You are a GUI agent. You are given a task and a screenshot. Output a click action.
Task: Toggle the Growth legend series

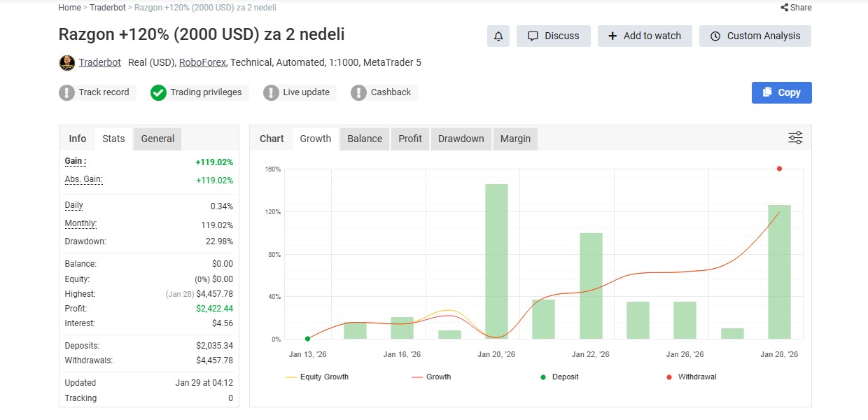click(x=431, y=377)
